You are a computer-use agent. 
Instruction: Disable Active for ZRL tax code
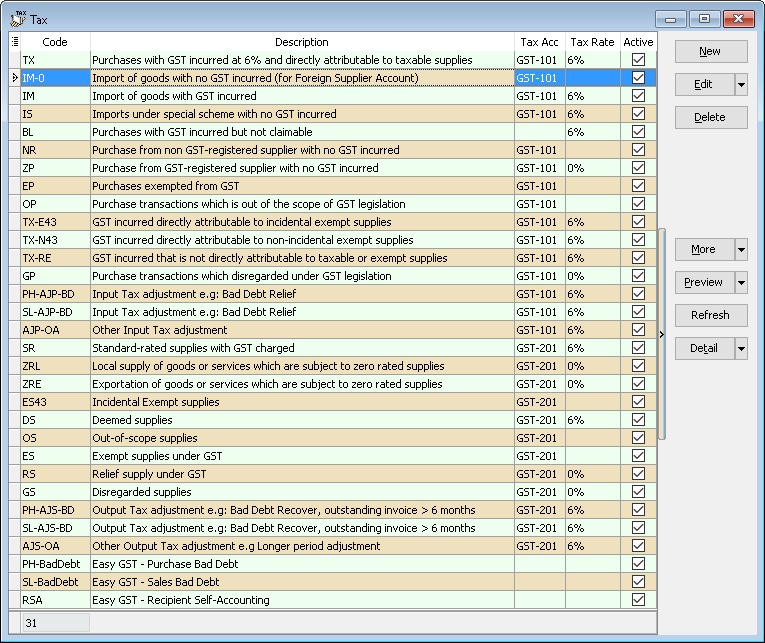point(638,366)
